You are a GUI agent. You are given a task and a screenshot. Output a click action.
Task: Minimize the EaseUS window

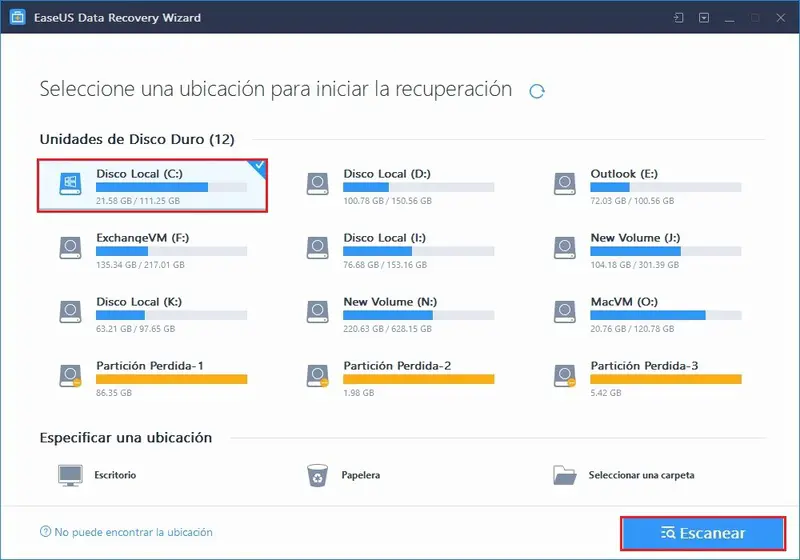[x=730, y=18]
